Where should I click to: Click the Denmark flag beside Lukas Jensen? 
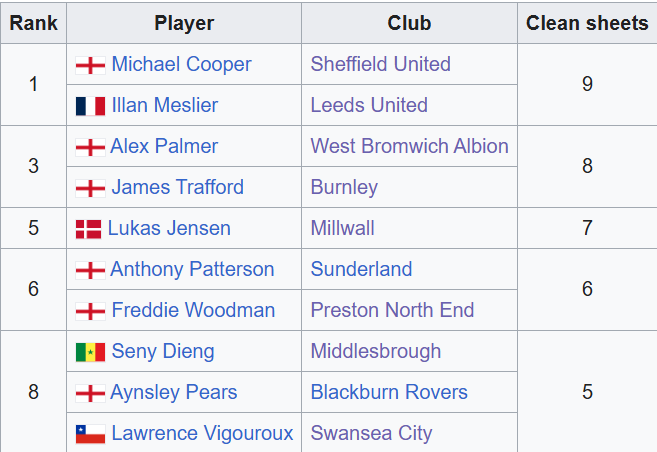click(x=88, y=229)
